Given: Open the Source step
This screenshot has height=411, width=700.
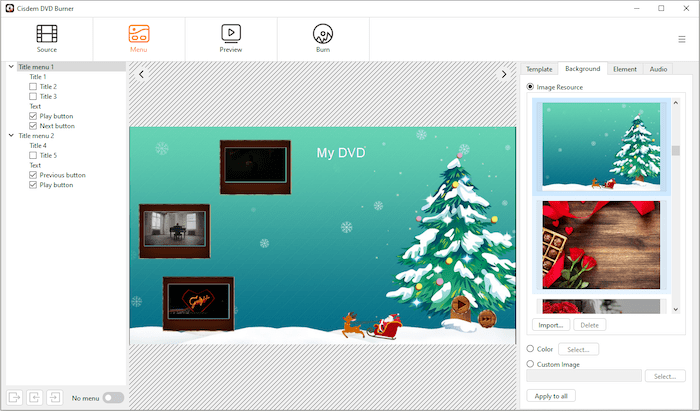Looking at the screenshot, I should 47,38.
